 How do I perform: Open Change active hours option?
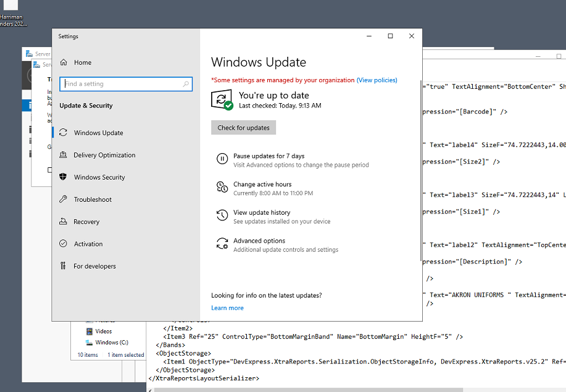pos(262,184)
